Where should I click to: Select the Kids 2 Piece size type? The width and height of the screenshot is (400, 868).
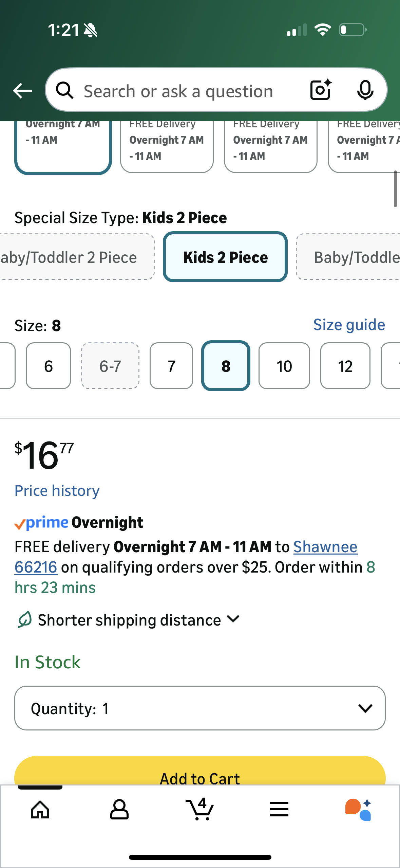click(x=225, y=257)
